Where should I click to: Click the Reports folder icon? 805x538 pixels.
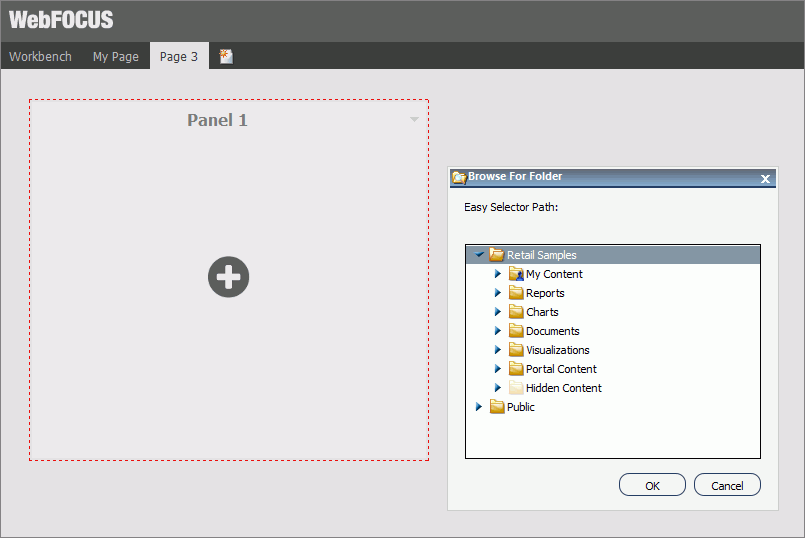tap(516, 293)
